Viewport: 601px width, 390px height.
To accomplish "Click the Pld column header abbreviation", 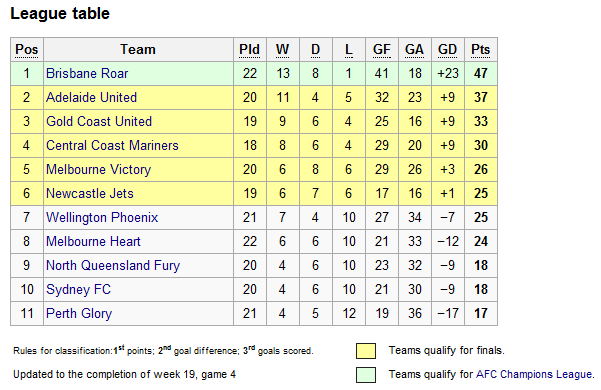I will tap(249, 49).
